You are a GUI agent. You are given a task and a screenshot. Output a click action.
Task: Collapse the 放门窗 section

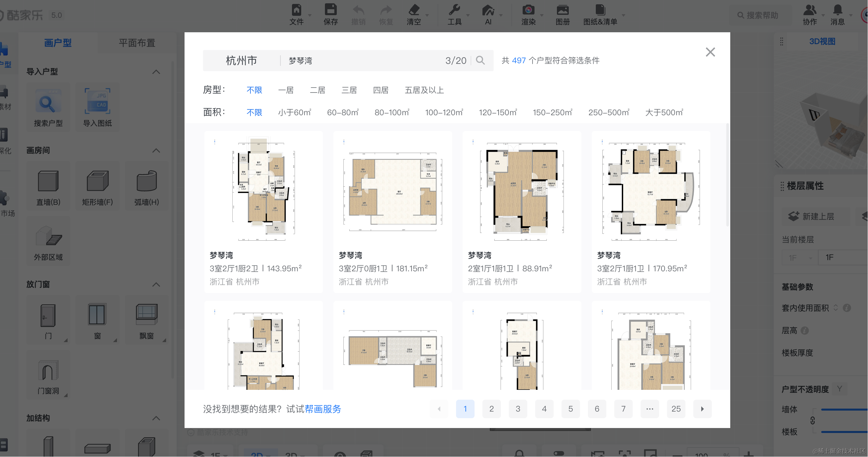[156, 284]
